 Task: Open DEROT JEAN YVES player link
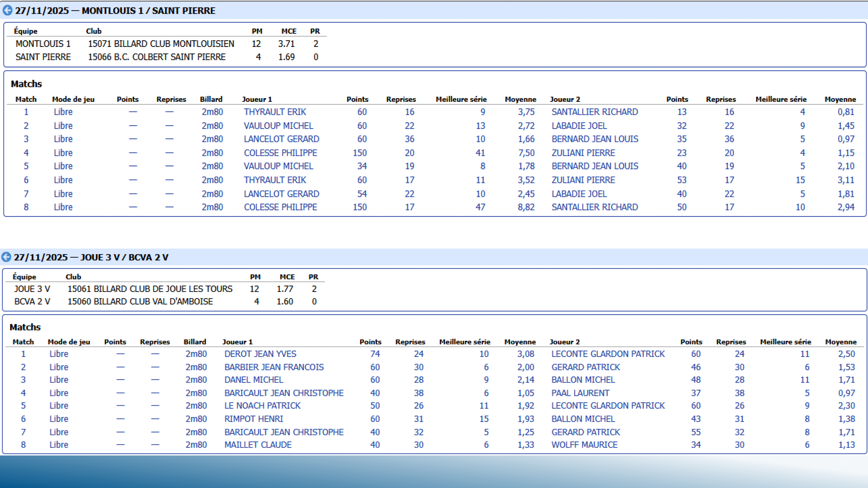[260, 354]
